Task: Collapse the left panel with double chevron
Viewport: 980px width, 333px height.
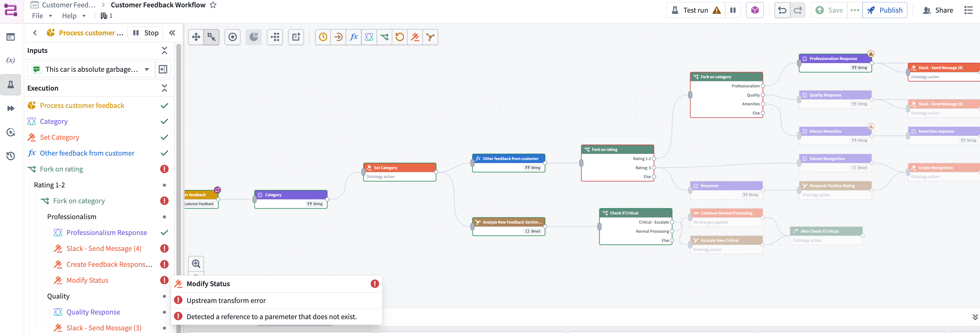Action: [x=172, y=33]
